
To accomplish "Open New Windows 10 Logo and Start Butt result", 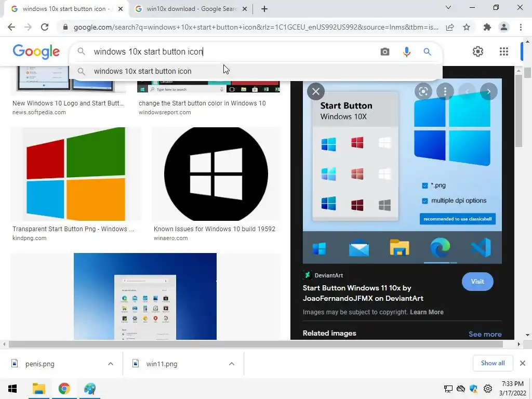I will click(x=68, y=103).
